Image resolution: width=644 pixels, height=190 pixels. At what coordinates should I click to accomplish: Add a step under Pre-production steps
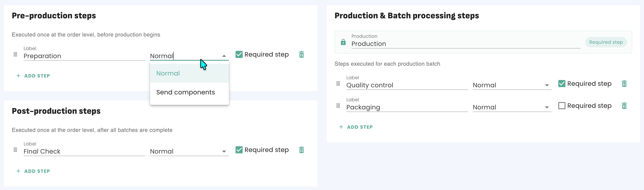click(x=33, y=76)
